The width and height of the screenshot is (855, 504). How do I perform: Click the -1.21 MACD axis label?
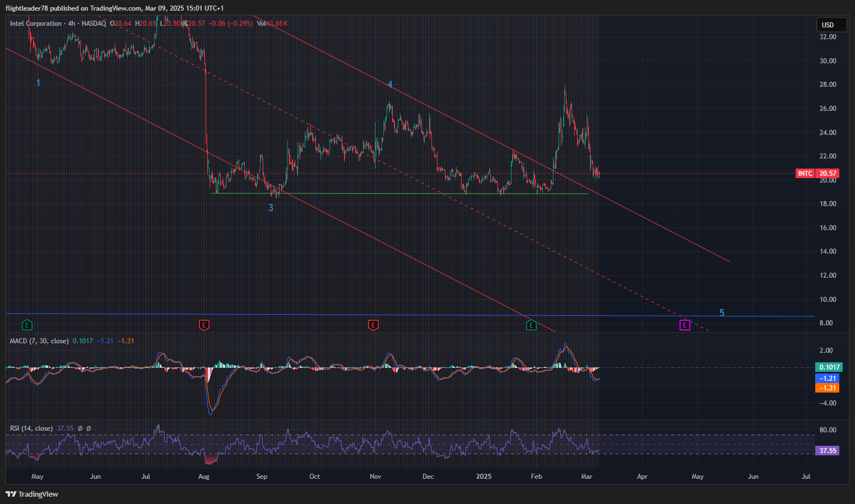tap(828, 379)
